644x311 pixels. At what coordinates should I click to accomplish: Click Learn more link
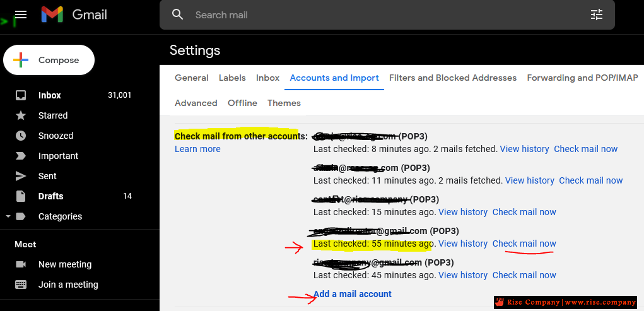click(x=197, y=149)
